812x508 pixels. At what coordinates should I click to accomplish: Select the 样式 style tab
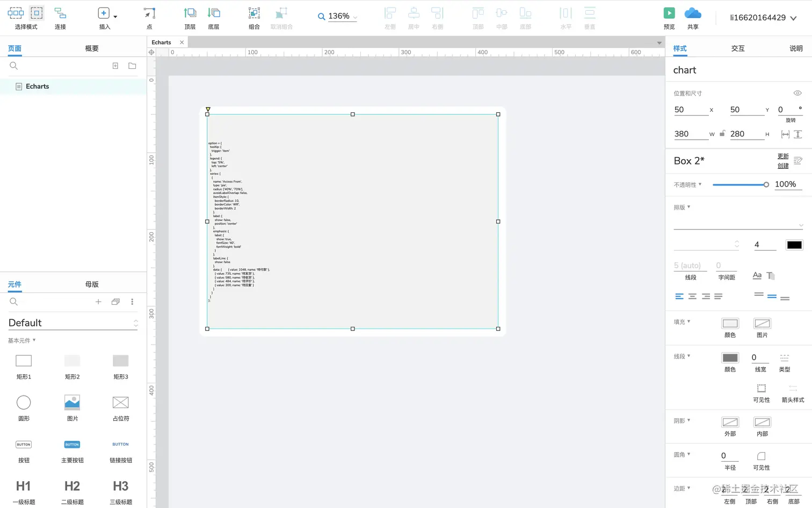(x=680, y=48)
